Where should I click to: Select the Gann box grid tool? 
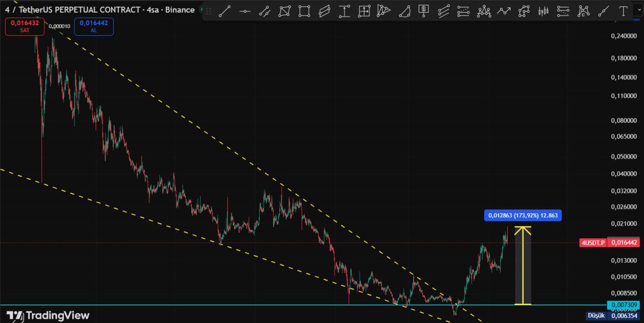pyautogui.click(x=364, y=11)
